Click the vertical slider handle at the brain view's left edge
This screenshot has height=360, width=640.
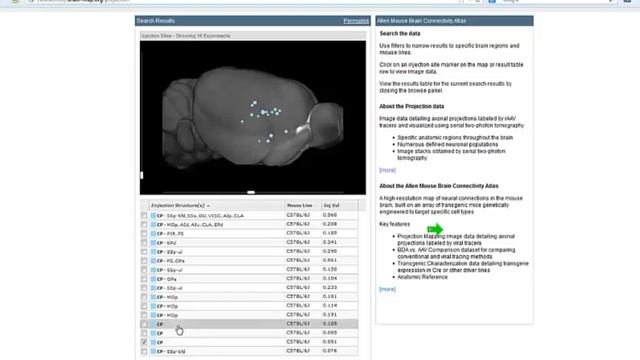point(142,175)
